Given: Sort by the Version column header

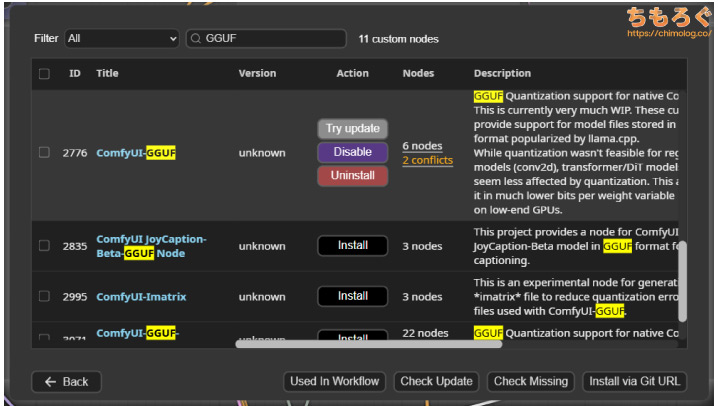Looking at the screenshot, I should point(257,73).
